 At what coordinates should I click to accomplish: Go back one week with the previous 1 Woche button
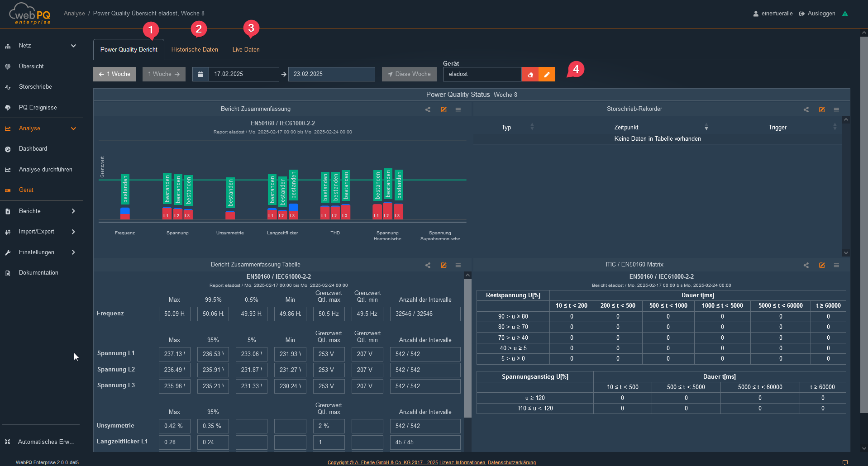pyautogui.click(x=114, y=74)
